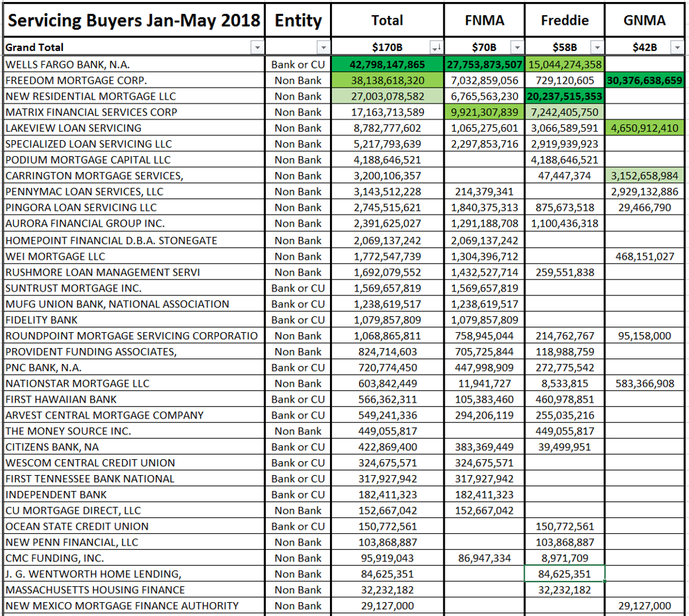Select the 29,466,790 Pingora GNMA cell
Viewport: 689px width, 616px height.
point(645,207)
